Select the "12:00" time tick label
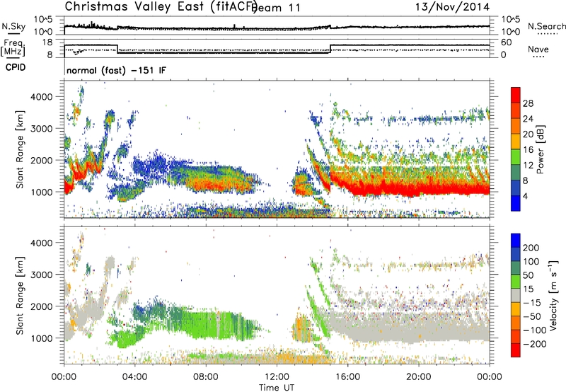The width and height of the screenshot is (566, 392). [x=277, y=377]
